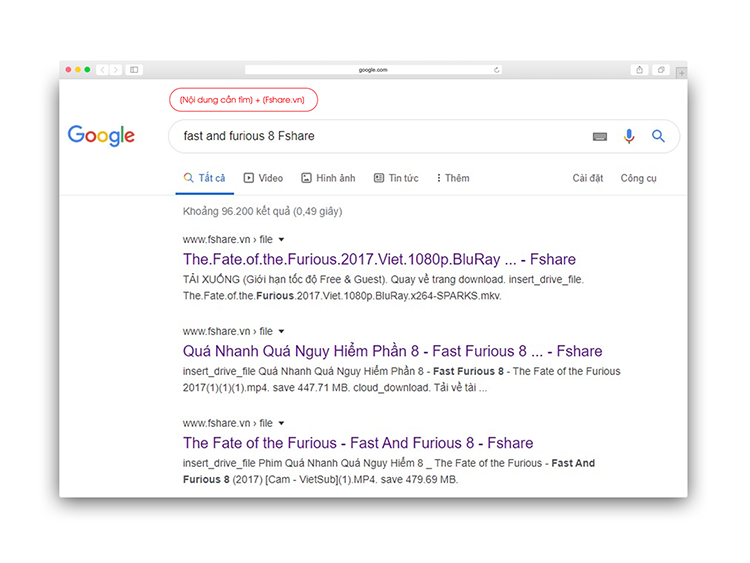Show Safari tab overview

[x=661, y=70]
